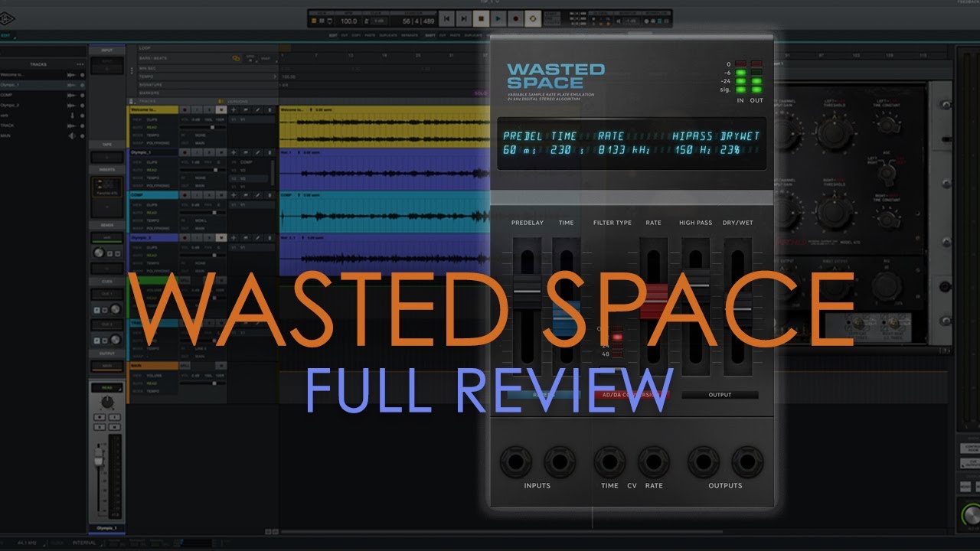Click the link icon in the Bars/Beats ruler row
The width and height of the screenshot is (980, 551).
(236, 58)
